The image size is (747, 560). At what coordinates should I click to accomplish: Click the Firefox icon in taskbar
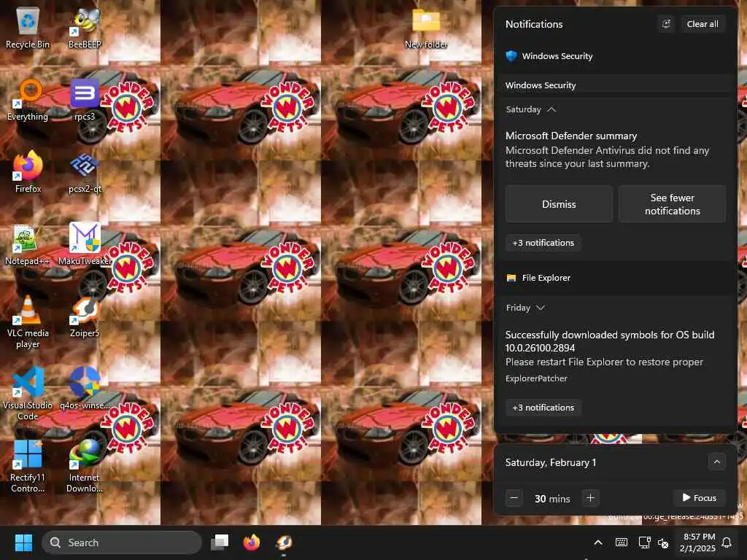(252, 542)
